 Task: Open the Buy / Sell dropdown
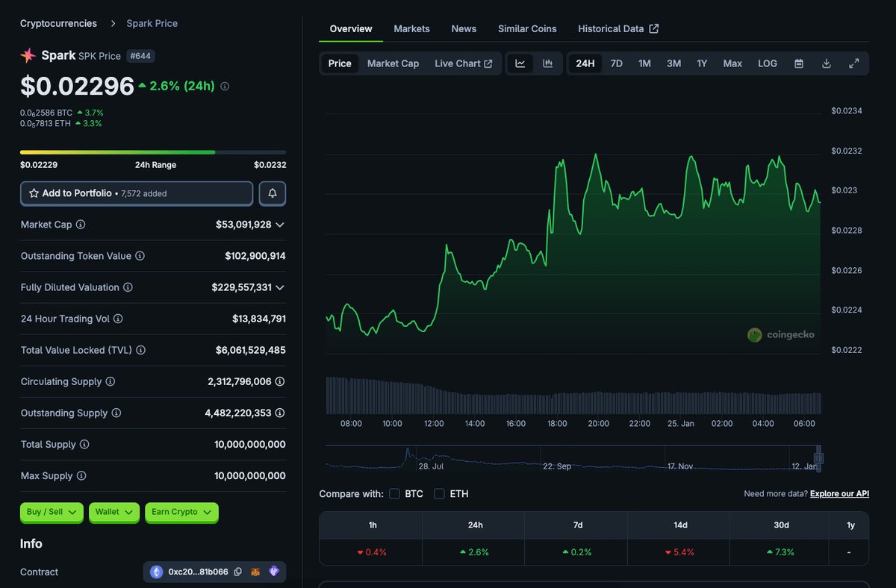[x=52, y=512]
